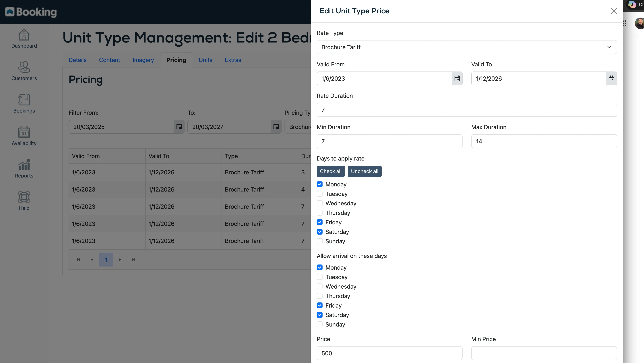Open the apps grid icon at top right

[x=624, y=23]
